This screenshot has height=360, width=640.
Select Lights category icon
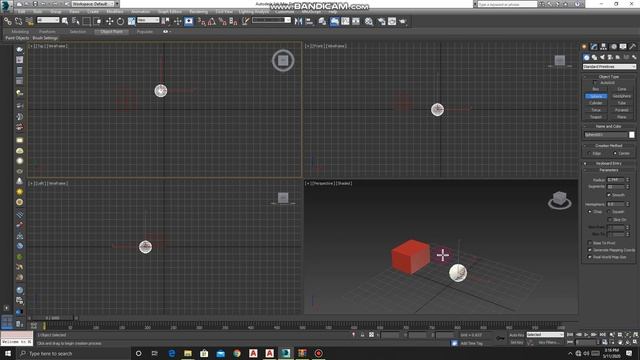(602, 57)
